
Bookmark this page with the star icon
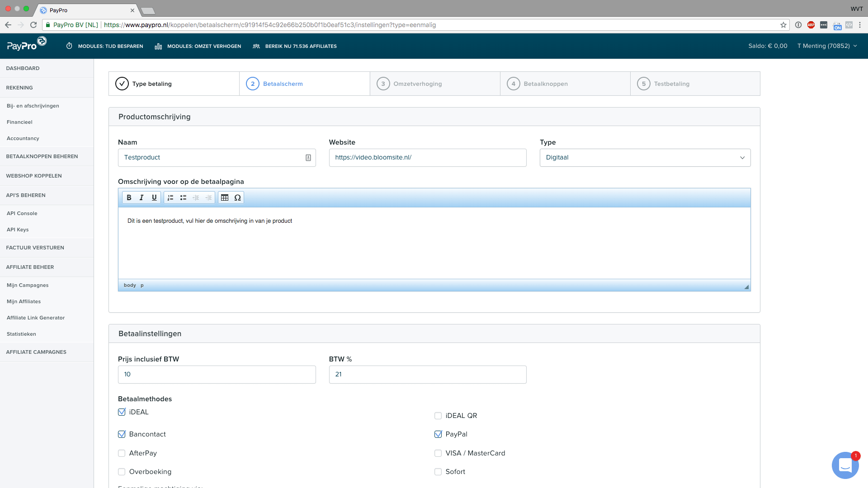[x=783, y=25]
